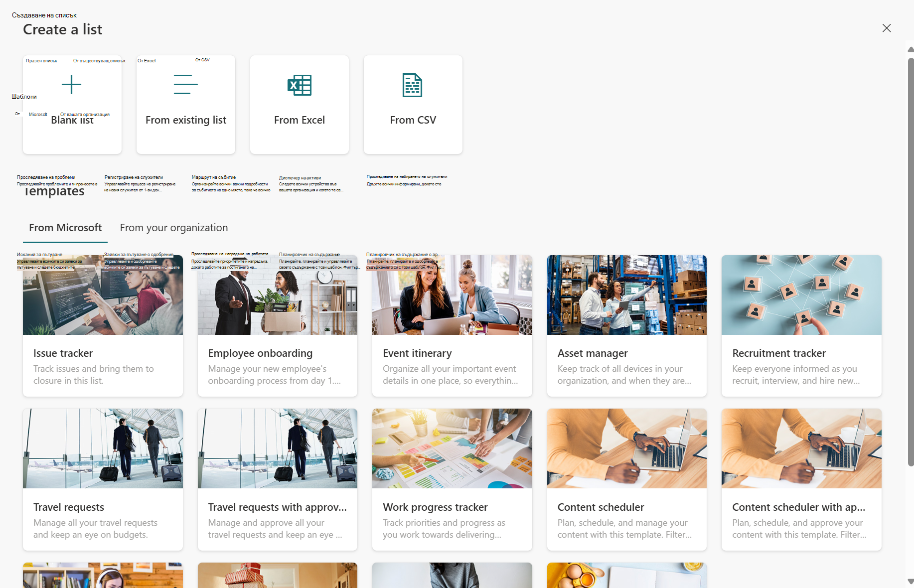Click the lines icon above From existing list
The height and width of the screenshot is (588, 914).
pos(185,84)
